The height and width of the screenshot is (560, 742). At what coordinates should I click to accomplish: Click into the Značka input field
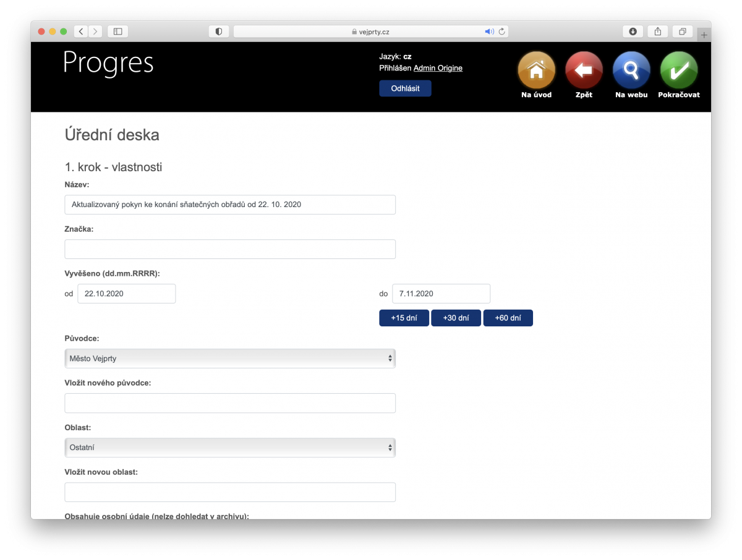click(230, 249)
